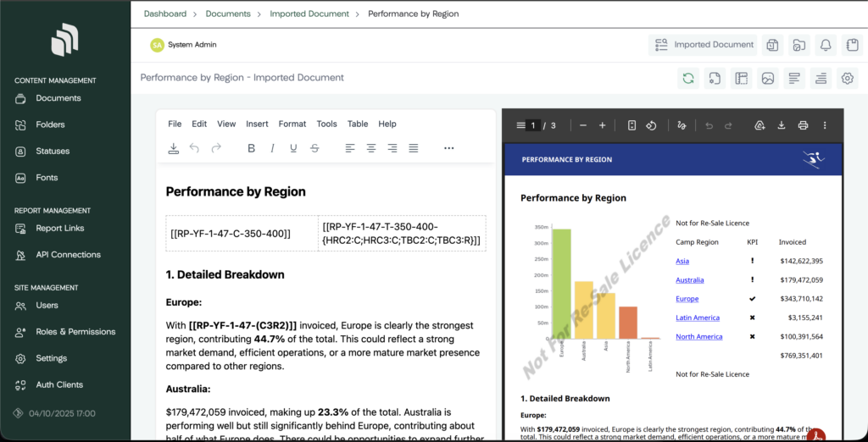
Task: Click the Imported Document button
Action: 703,45
